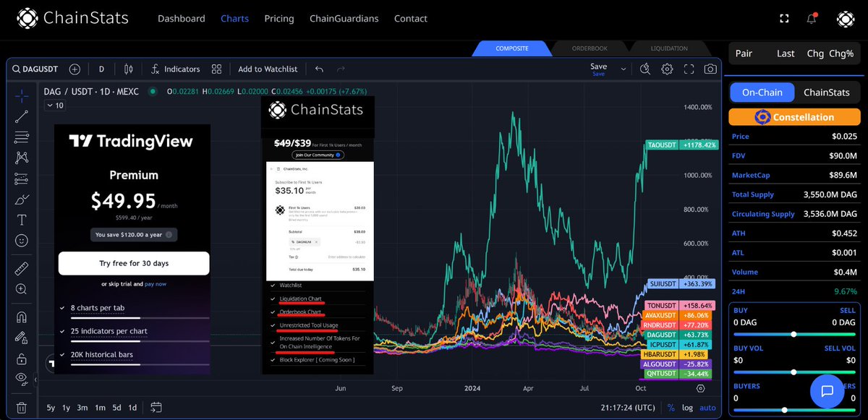Click the orange Constellation button
868x420 pixels.
click(x=794, y=117)
